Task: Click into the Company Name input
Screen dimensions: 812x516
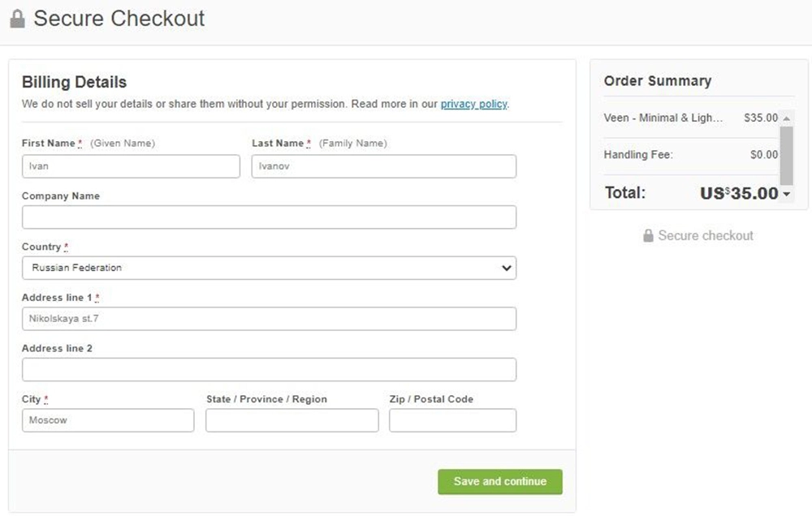Action: click(269, 217)
